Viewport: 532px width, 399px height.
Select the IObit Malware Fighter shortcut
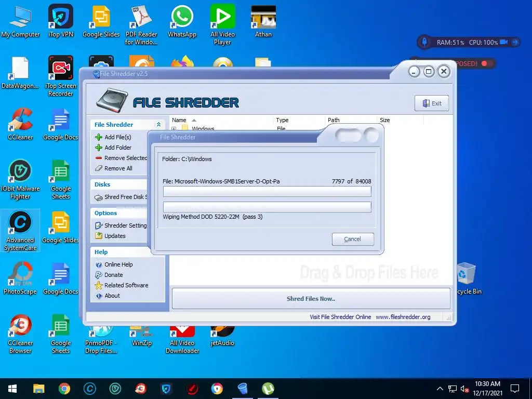tap(20, 179)
